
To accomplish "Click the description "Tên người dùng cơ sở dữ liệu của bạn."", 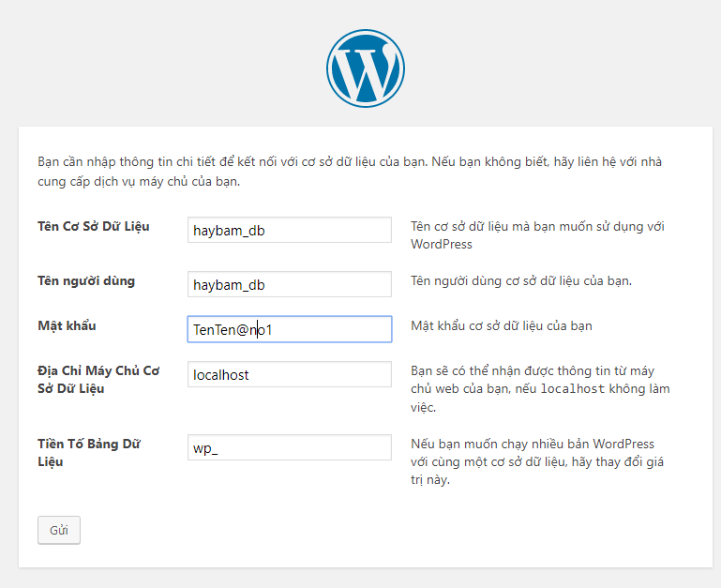I will click(521, 280).
